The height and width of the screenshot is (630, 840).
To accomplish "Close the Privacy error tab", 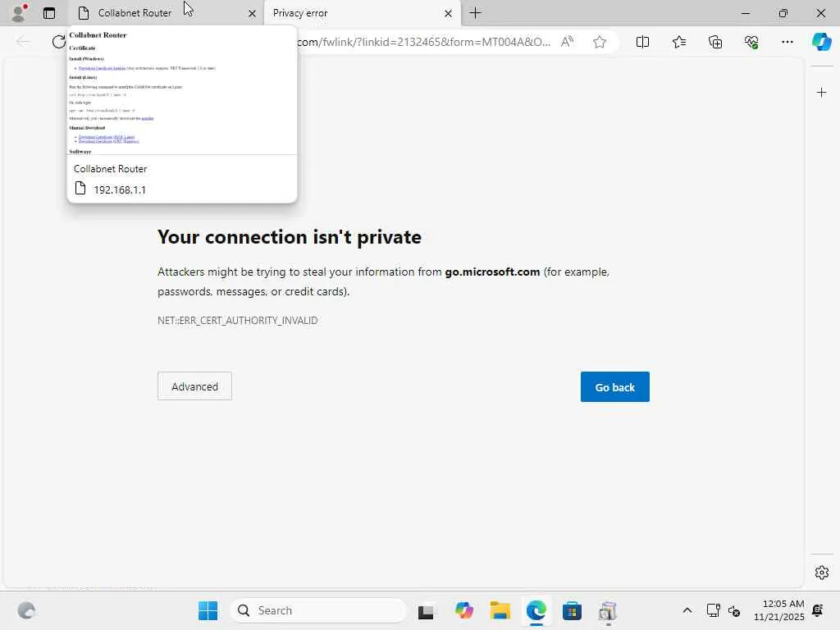I will (x=448, y=13).
